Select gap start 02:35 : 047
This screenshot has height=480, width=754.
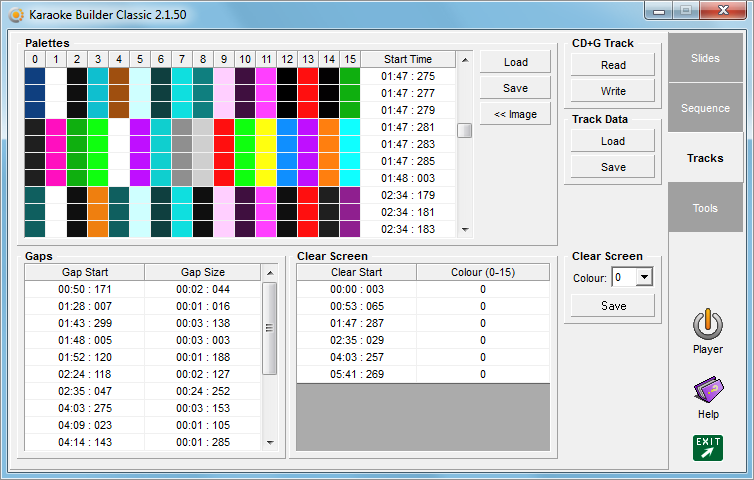85,391
